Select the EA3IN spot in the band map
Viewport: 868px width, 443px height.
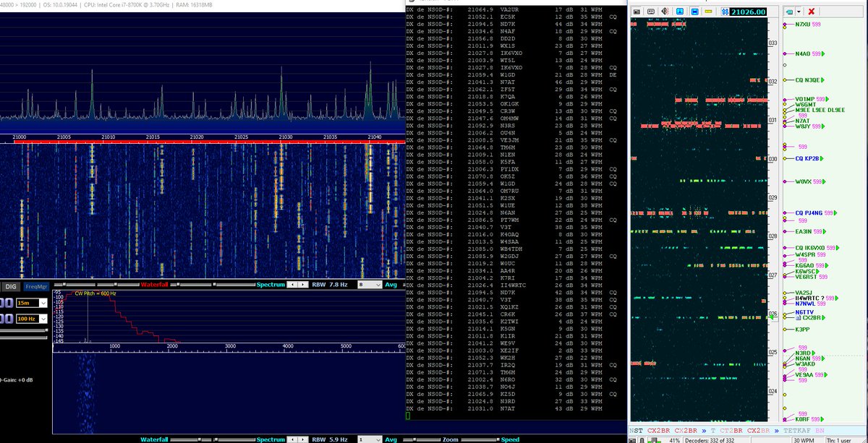(804, 232)
